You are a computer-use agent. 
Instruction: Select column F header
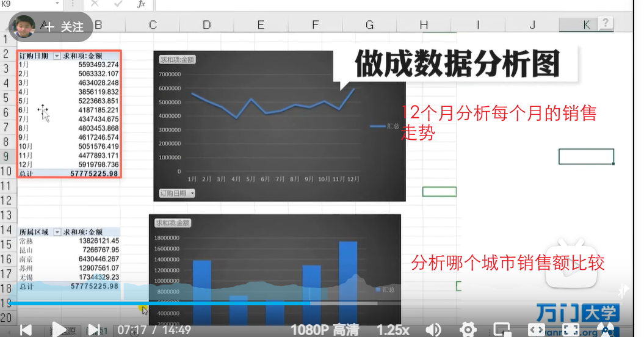[x=315, y=25]
